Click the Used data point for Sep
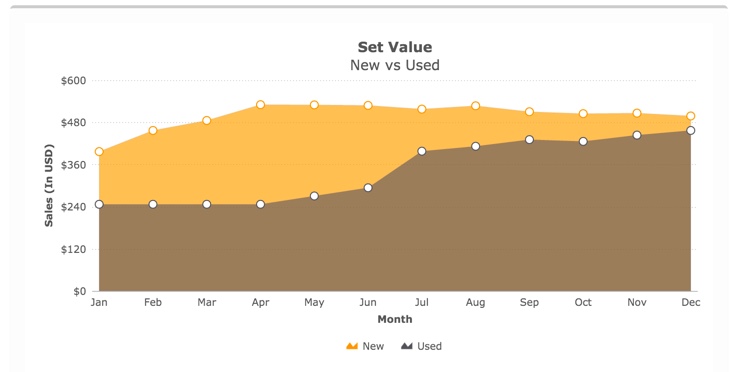This screenshot has width=731, height=372. pyautogui.click(x=529, y=139)
